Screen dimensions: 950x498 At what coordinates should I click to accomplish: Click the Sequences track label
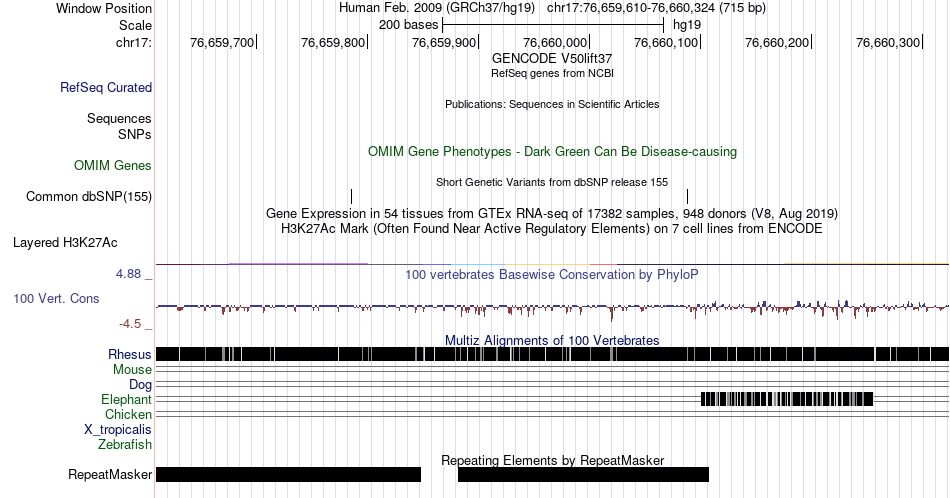click(x=119, y=118)
